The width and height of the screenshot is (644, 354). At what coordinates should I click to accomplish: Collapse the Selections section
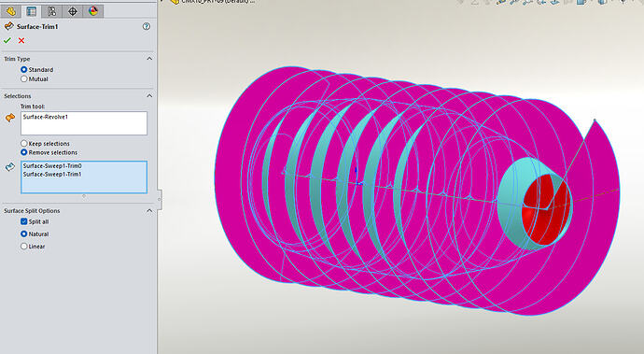149,96
